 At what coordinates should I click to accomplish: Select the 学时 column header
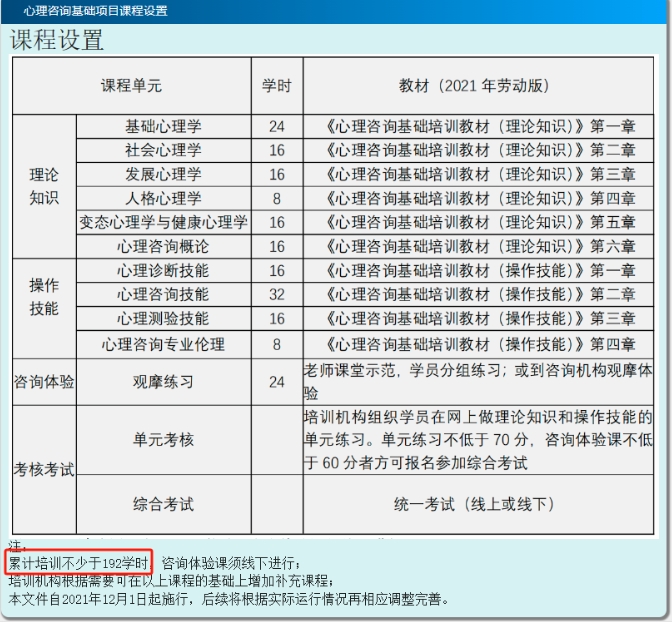click(277, 86)
